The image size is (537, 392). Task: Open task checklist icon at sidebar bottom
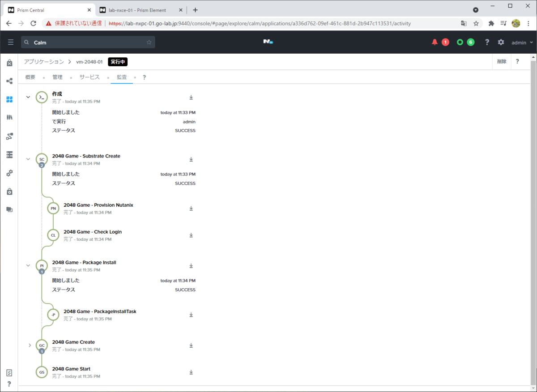9,373
